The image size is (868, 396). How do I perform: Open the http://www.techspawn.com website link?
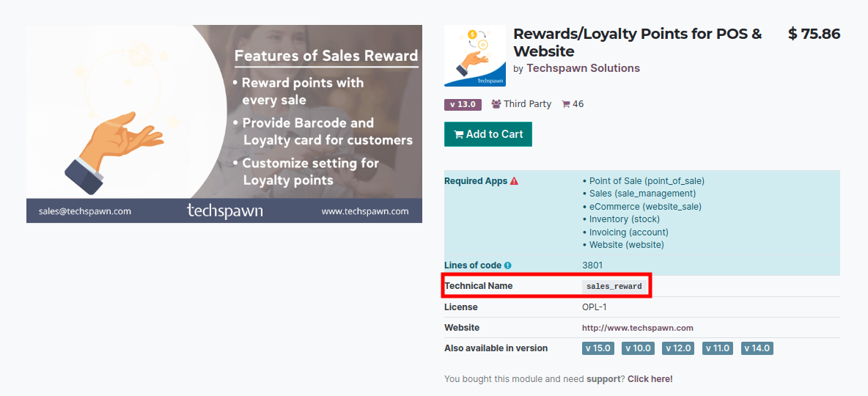click(x=637, y=328)
